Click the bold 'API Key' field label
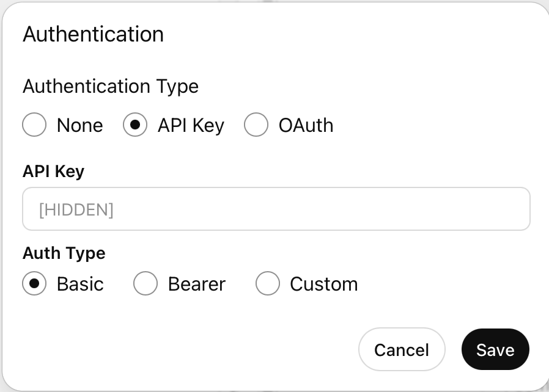549x392 pixels. [x=53, y=172]
